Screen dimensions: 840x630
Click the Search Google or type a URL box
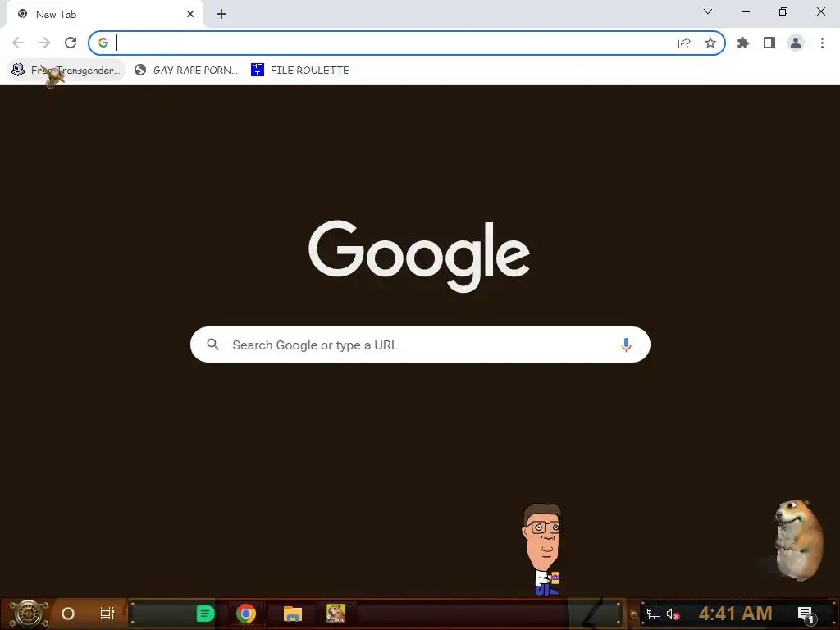(x=421, y=345)
